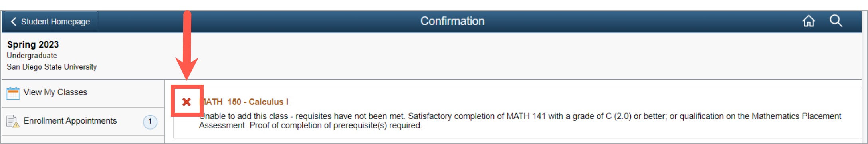Click the Spring 2023 term heading
The image size is (868, 144).
pyautogui.click(x=33, y=44)
